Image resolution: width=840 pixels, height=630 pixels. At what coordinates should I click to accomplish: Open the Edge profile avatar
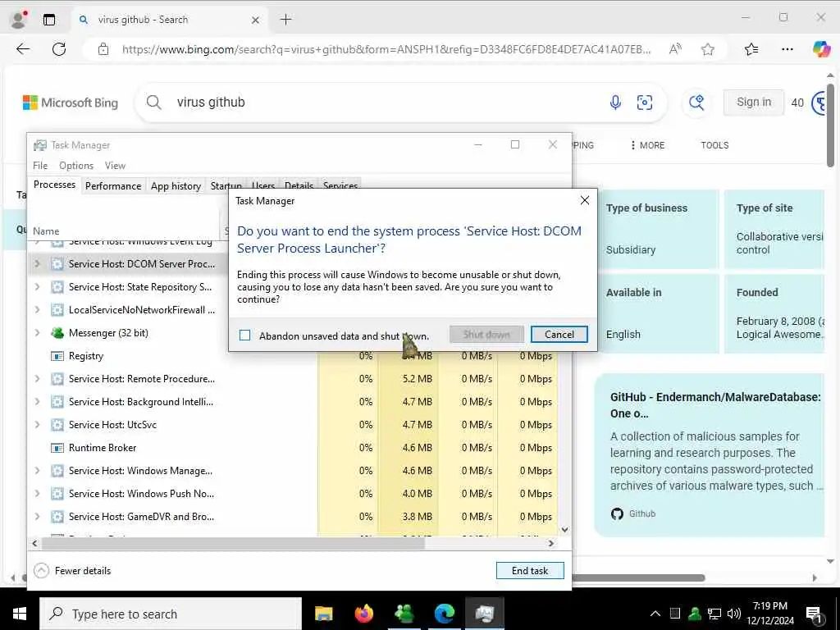(19, 20)
